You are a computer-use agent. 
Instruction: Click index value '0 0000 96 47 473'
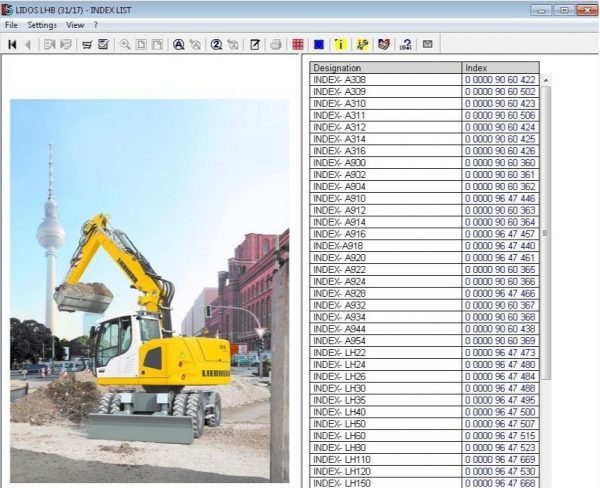(500, 353)
